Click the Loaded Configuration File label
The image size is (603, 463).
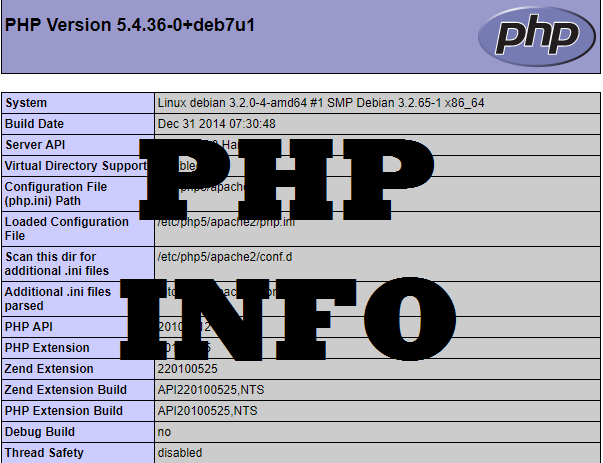(x=67, y=229)
